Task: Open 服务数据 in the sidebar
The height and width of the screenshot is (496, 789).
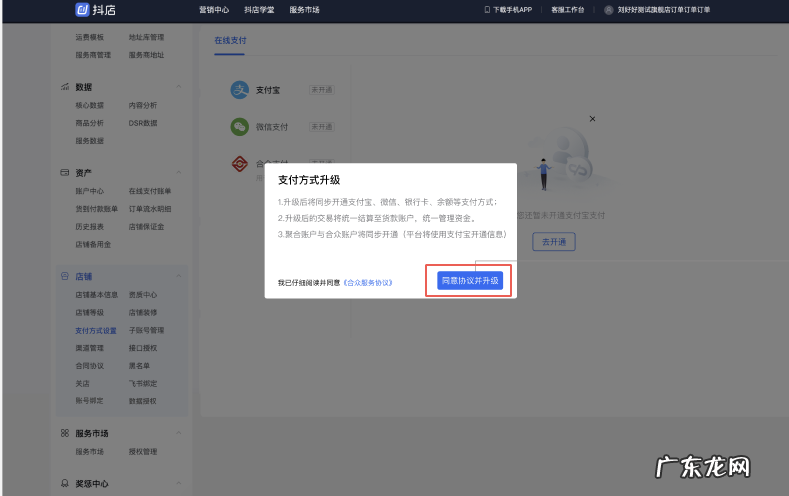Action: pos(90,141)
